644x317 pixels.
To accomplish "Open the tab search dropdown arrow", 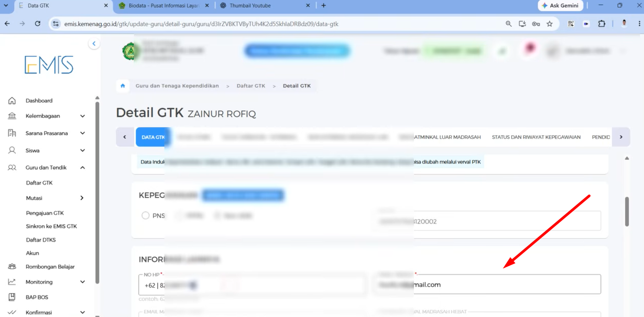I will click(7, 6).
